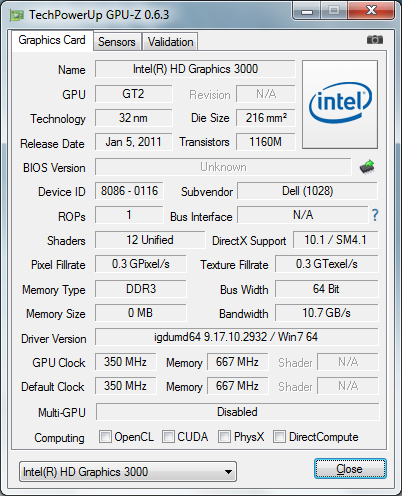Click the camera screenshot icon
Image resolution: width=402 pixels, height=496 pixels.
point(375,40)
